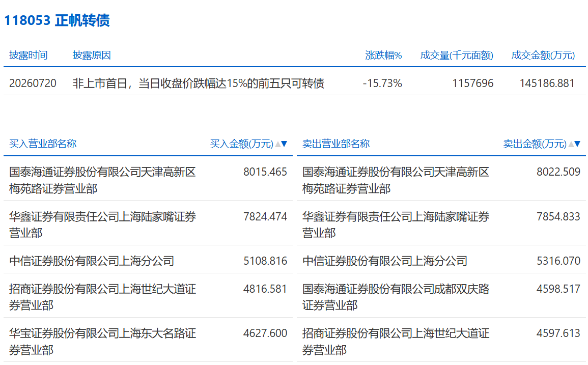Click the 成交金额(万元) column header
The width and height of the screenshot is (588, 365).
pos(543,55)
